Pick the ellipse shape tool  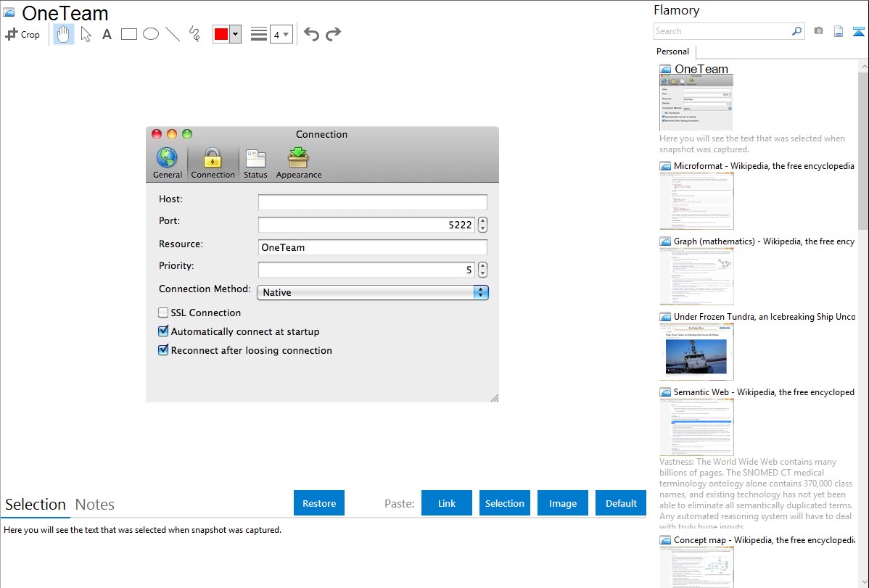tap(151, 34)
